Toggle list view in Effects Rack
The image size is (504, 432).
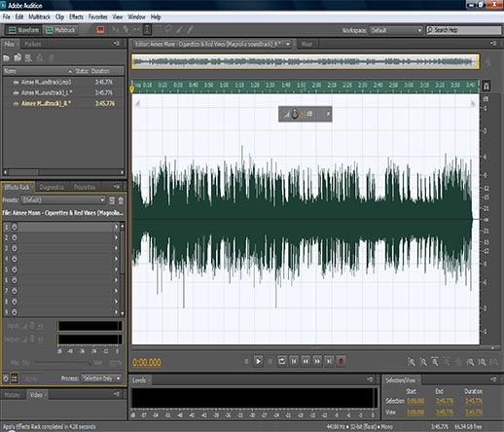(15, 378)
